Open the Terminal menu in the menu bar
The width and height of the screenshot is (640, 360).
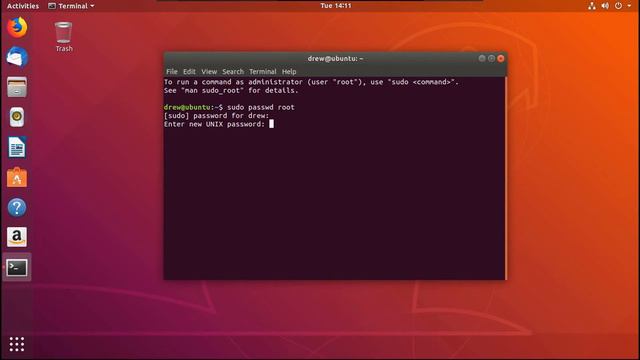point(262,71)
